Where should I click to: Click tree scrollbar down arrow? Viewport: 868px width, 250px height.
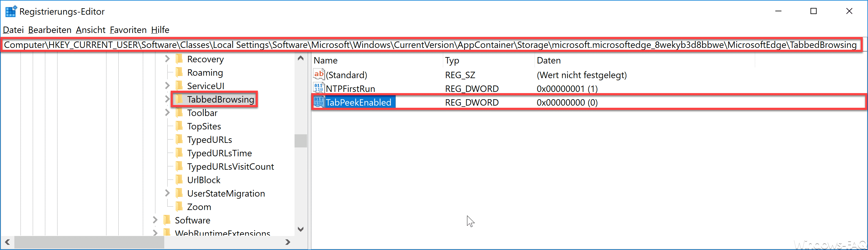(301, 229)
